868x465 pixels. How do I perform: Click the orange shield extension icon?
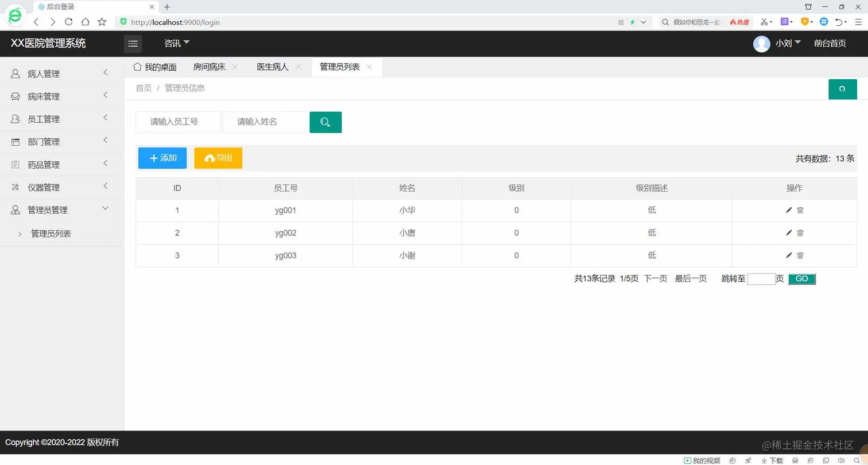pos(805,22)
